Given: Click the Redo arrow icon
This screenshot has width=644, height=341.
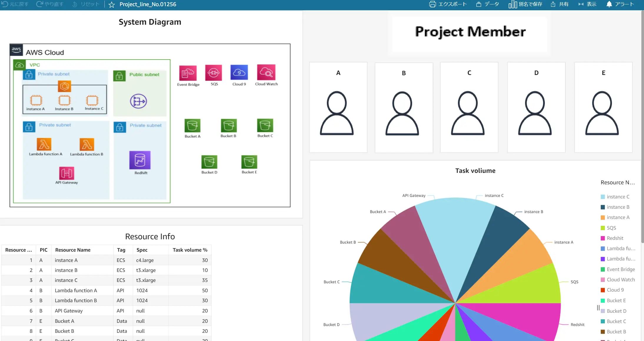Looking at the screenshot, I should coord(39,4).
